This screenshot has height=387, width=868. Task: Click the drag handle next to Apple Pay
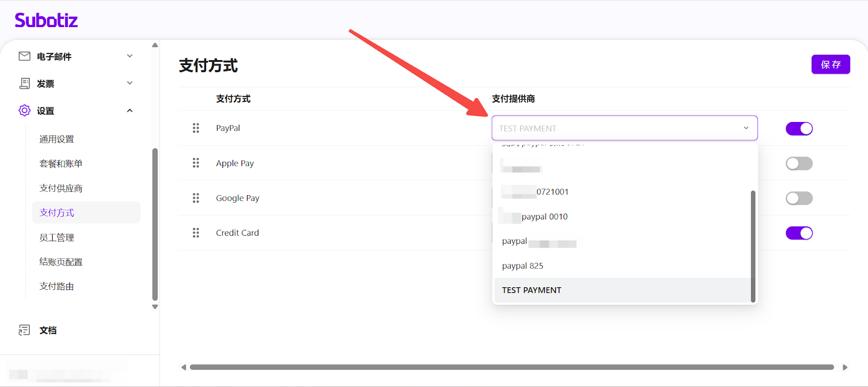tap(196, 163)
